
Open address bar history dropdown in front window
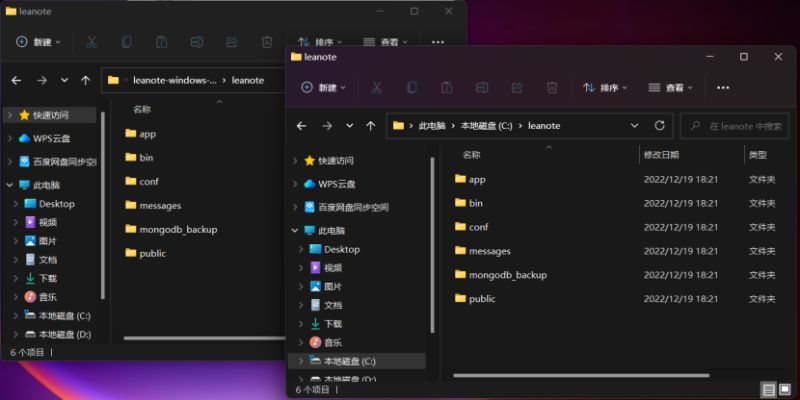[634, 126]
